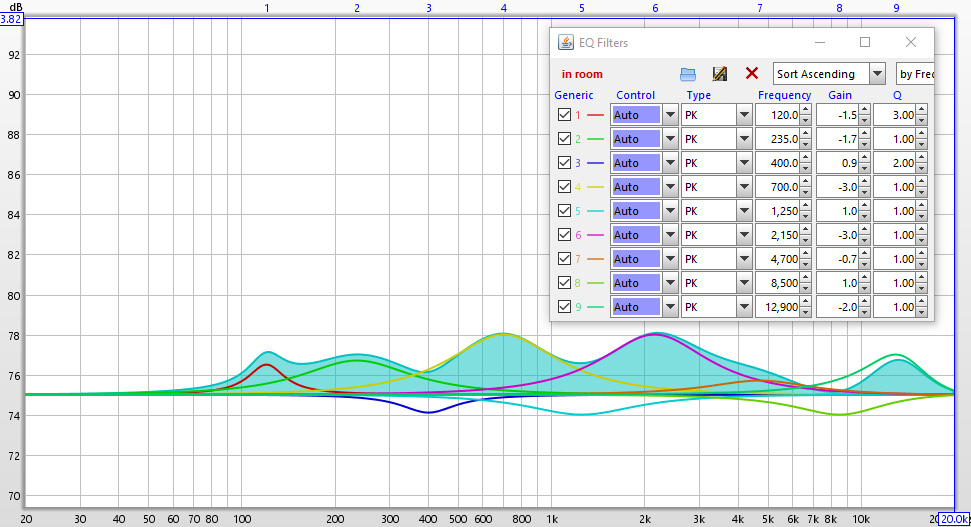Increase frequency of filter 1 with up arrow
971x527 pixels.
(805, 110)
